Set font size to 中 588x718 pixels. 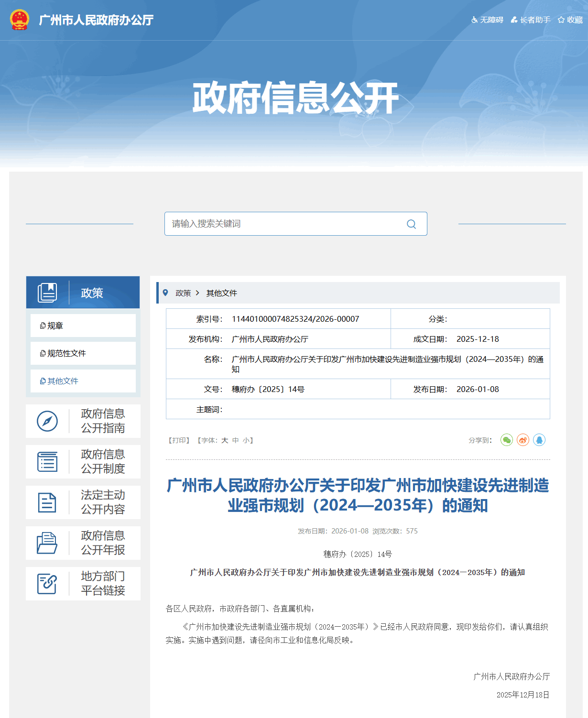(235, 440)
